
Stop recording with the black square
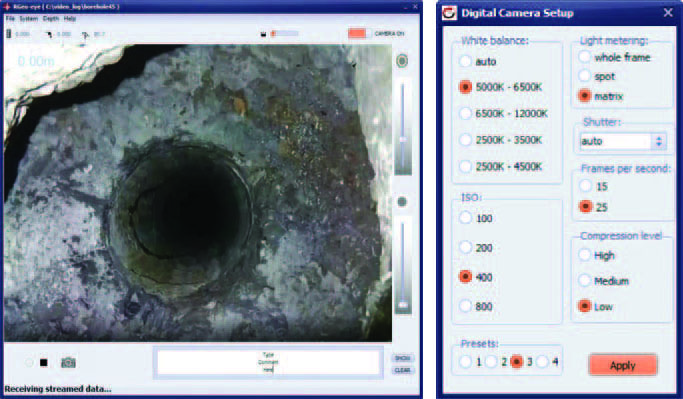coord(44,362)
